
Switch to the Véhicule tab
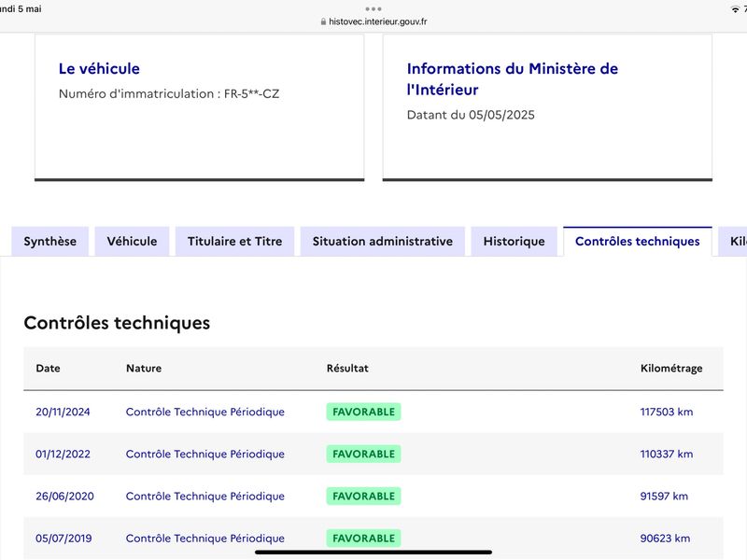(132, 242)
